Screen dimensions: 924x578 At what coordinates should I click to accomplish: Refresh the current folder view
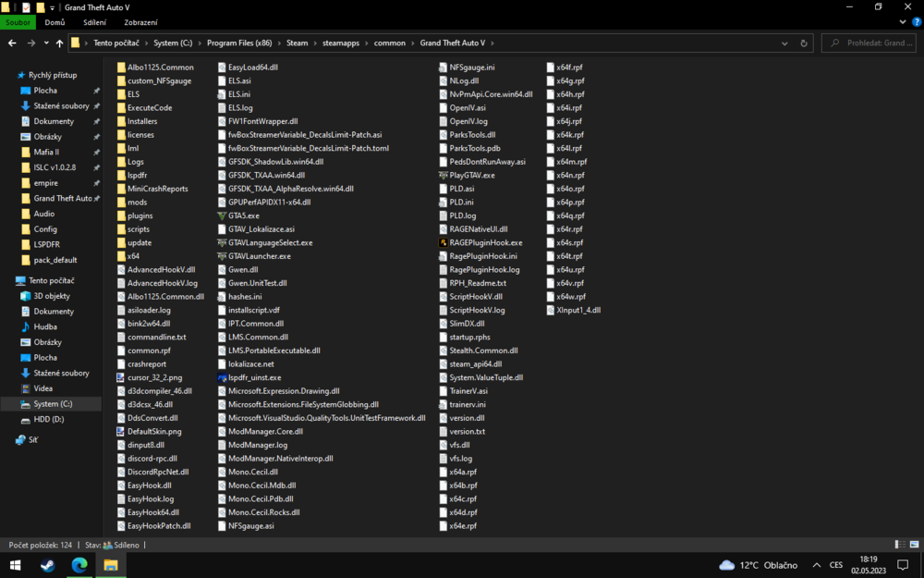(804, 43)
